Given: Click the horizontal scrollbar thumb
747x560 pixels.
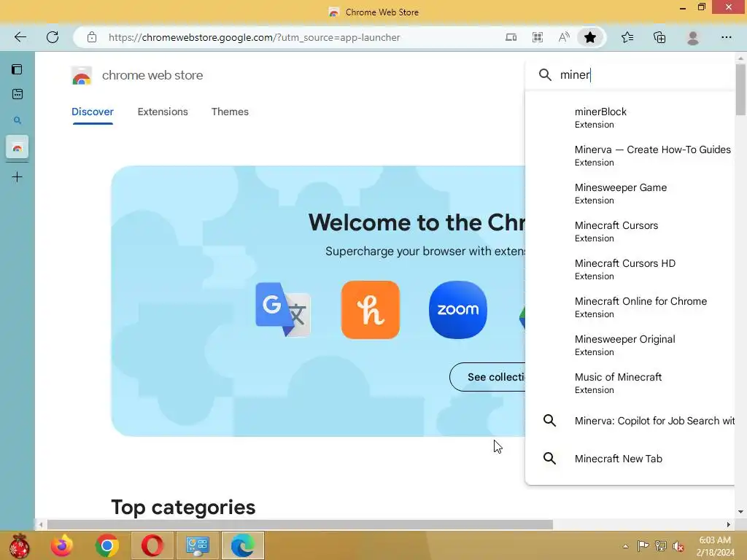Looking at the screenshot, I should pyautogui.click(x=300, y=525).
